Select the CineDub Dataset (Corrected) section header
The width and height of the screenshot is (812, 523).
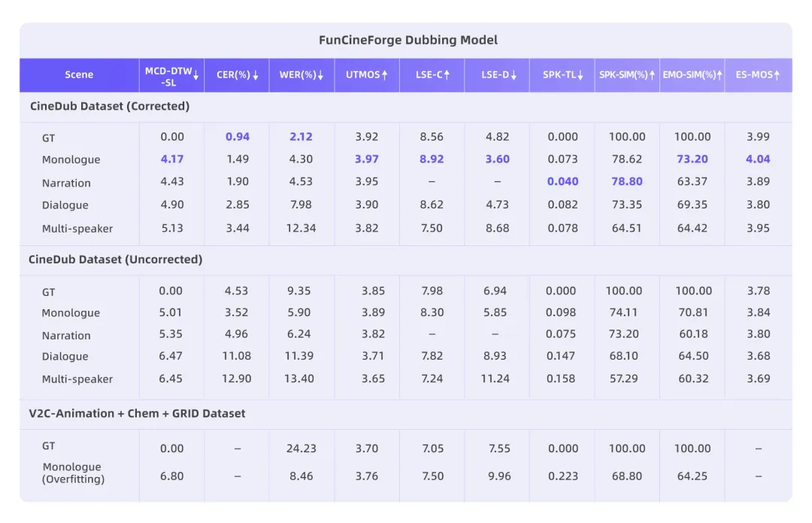click(110, 106)
